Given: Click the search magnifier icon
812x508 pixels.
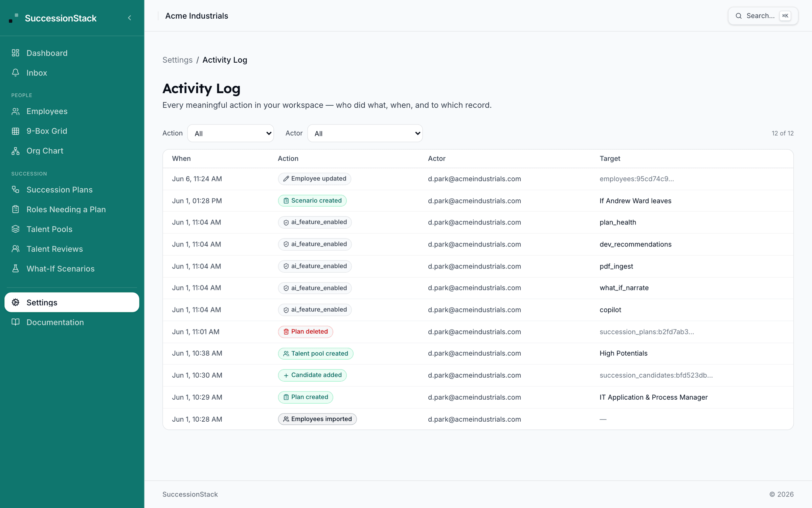Looking at the screenshot, I should (739, 16).
